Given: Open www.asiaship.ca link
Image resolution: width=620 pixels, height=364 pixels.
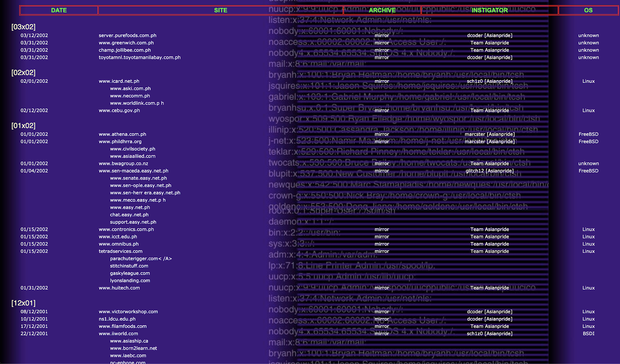Looking at the screenshot, I should click(x=129, y=342).
